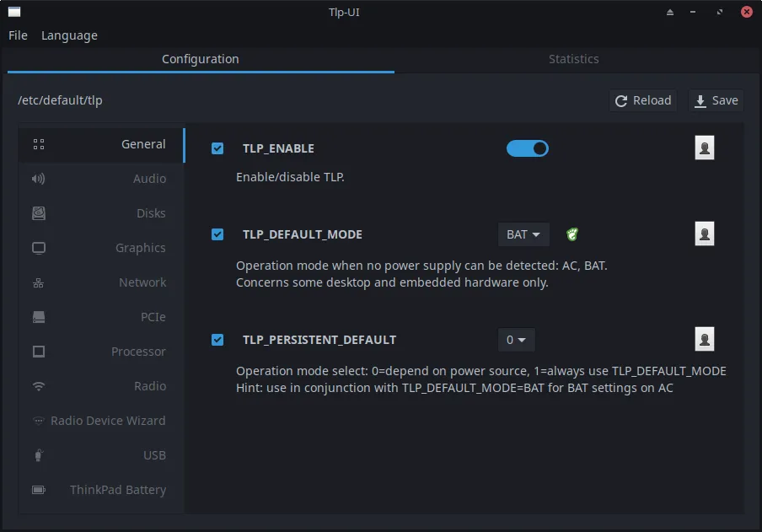The width and height of the screenshot is (762, 532).
Task: Open Graphics settings via monitor icon
Action: coord(39,248)
